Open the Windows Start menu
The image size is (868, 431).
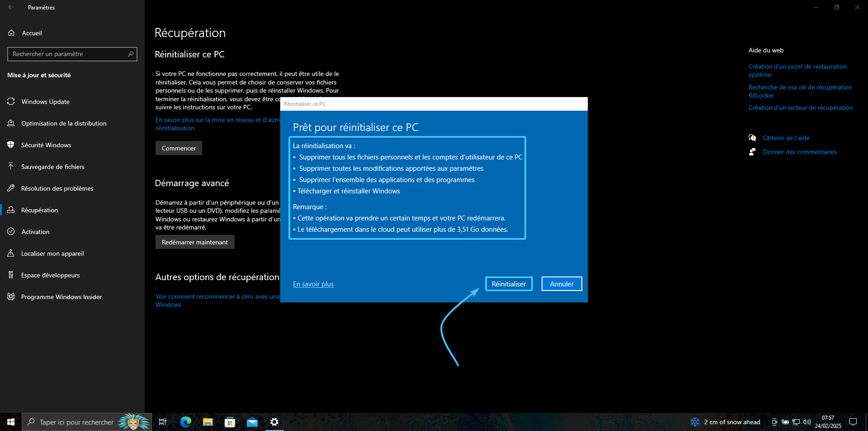pyautogui.click(x=11, y=422)
